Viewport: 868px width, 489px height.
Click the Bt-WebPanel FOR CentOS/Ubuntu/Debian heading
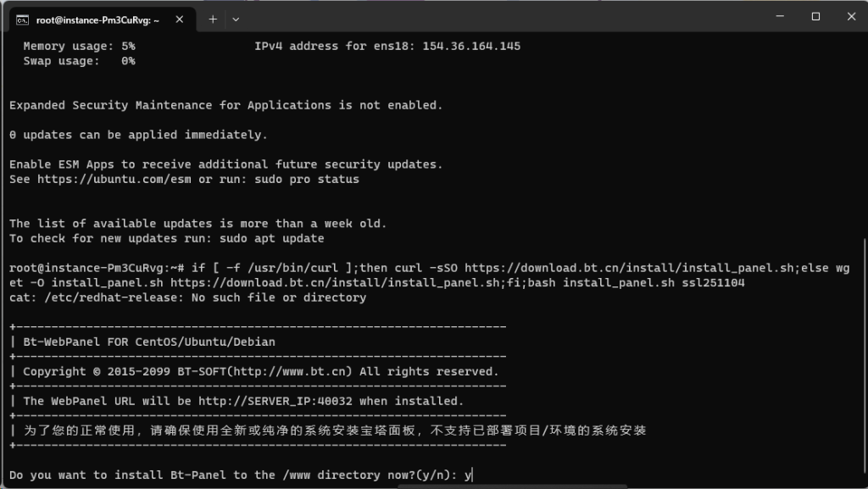149,342
